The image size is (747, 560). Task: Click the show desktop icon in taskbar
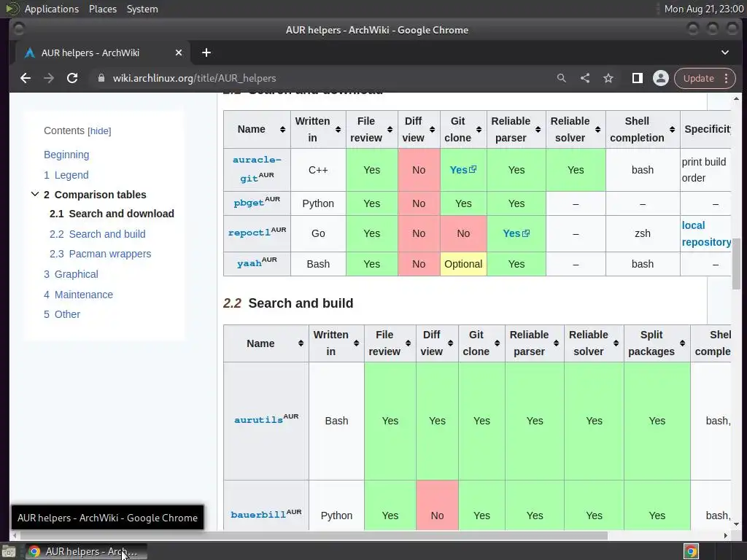pos(9,552)
